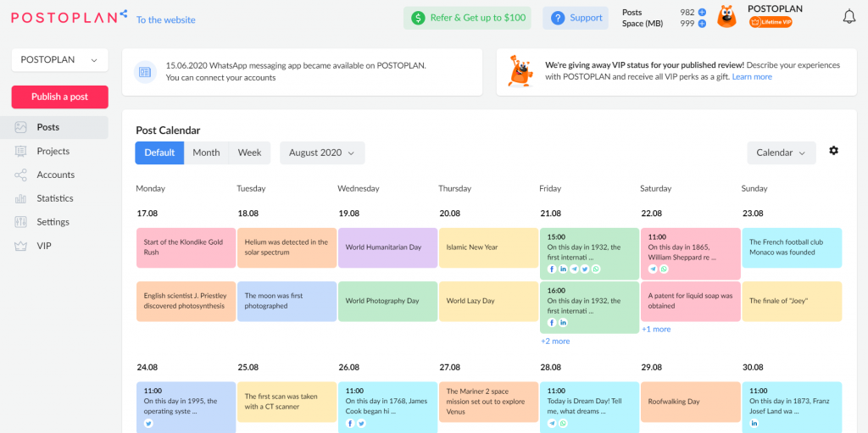Click the Learn more link

coord(752,77)
